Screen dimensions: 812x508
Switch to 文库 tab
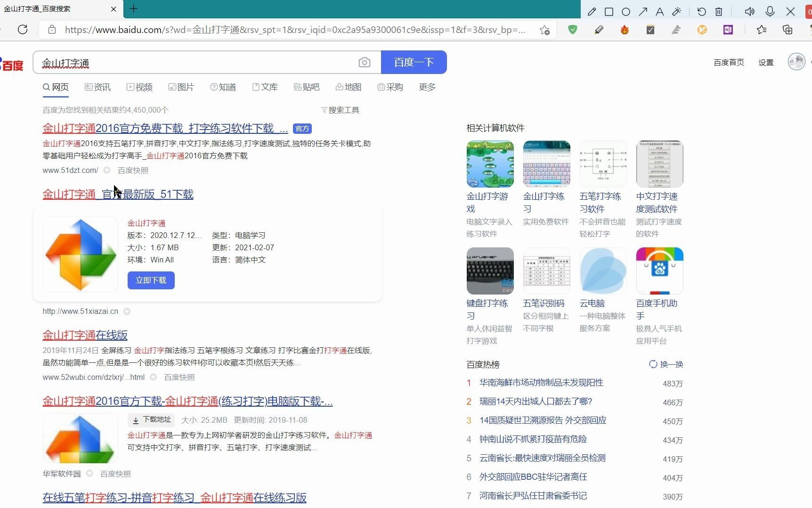click(265, 87)
